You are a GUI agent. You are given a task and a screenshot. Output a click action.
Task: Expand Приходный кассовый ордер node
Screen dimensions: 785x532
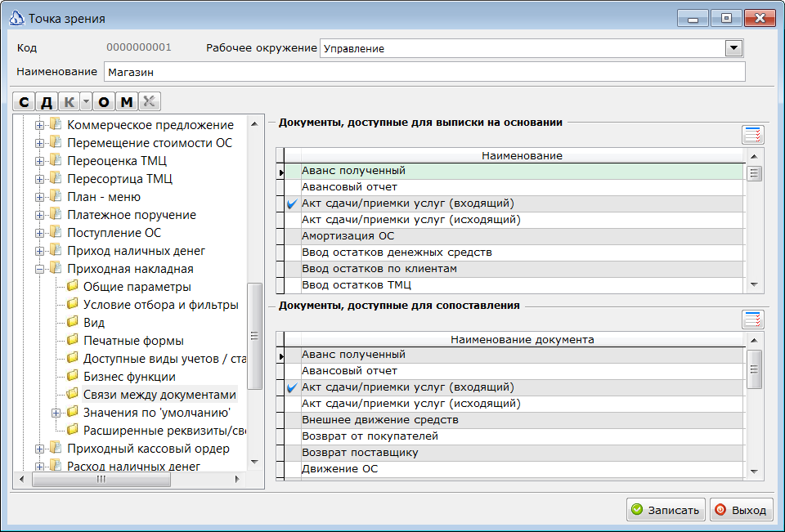tap(39, 449)
